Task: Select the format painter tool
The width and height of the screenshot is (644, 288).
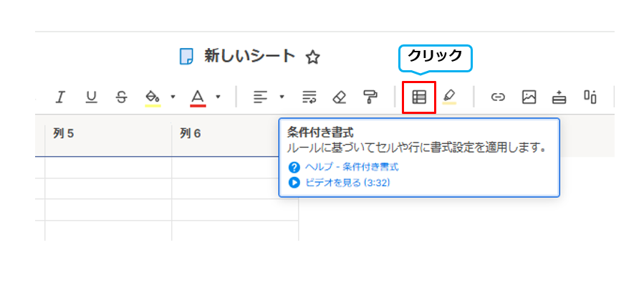Action: [370, 97]
